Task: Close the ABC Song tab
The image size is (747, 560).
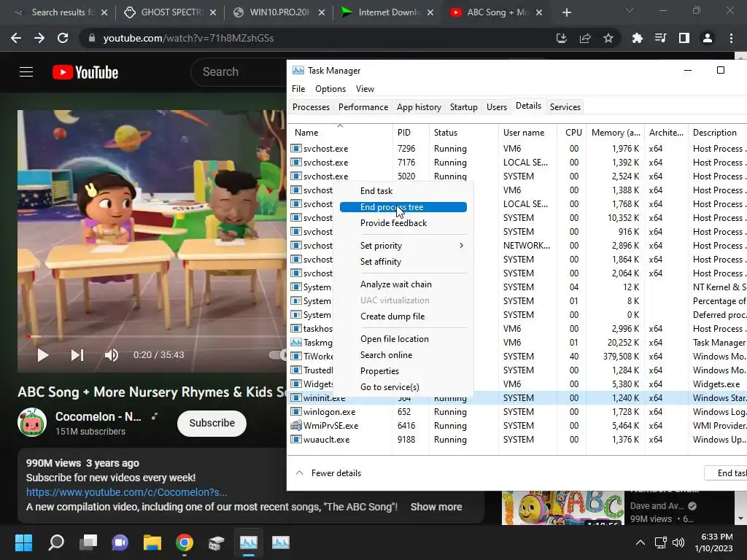Action: 539,13
